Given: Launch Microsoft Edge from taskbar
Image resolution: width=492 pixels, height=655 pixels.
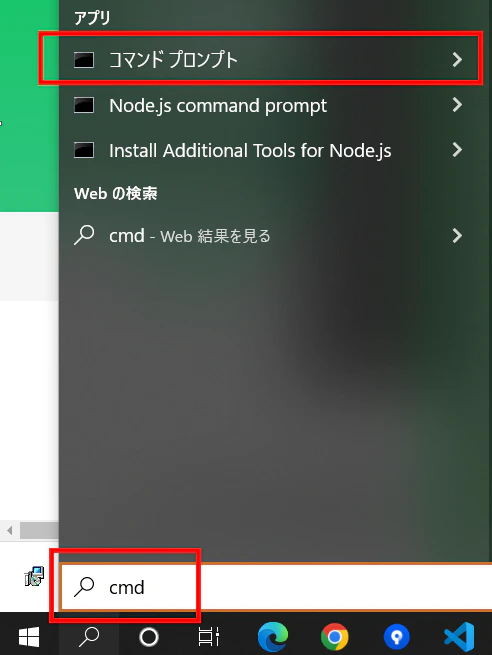Looking at the screenshot, I should pos(272,637).
